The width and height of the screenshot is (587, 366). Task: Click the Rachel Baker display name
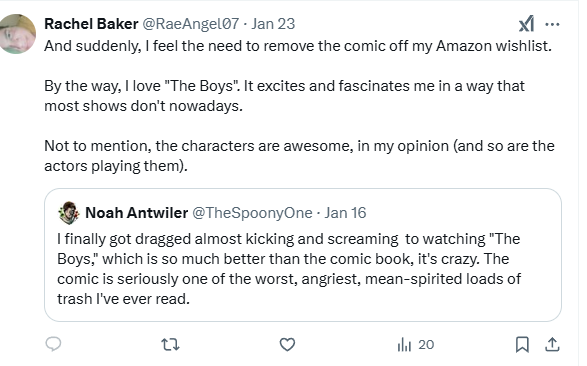91,24
